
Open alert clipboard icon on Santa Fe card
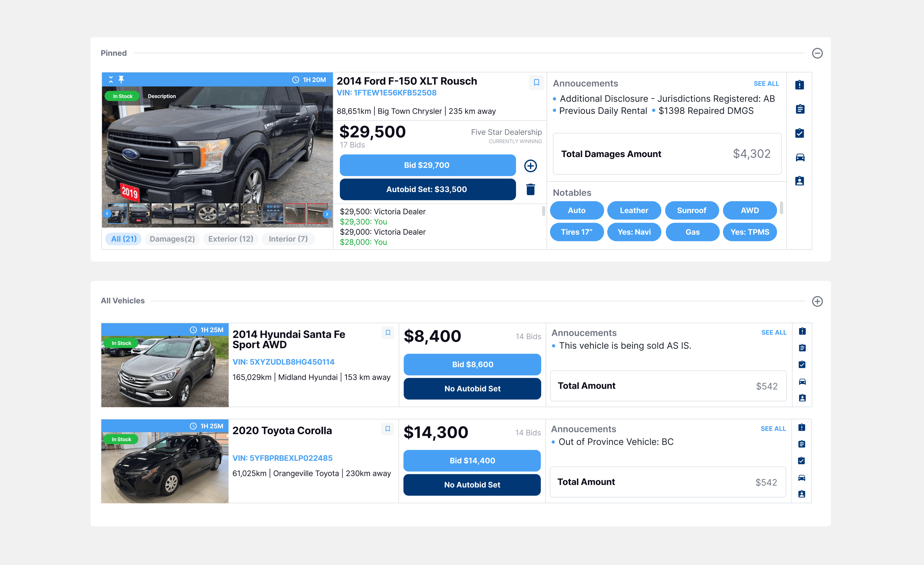tap(802, 332)
